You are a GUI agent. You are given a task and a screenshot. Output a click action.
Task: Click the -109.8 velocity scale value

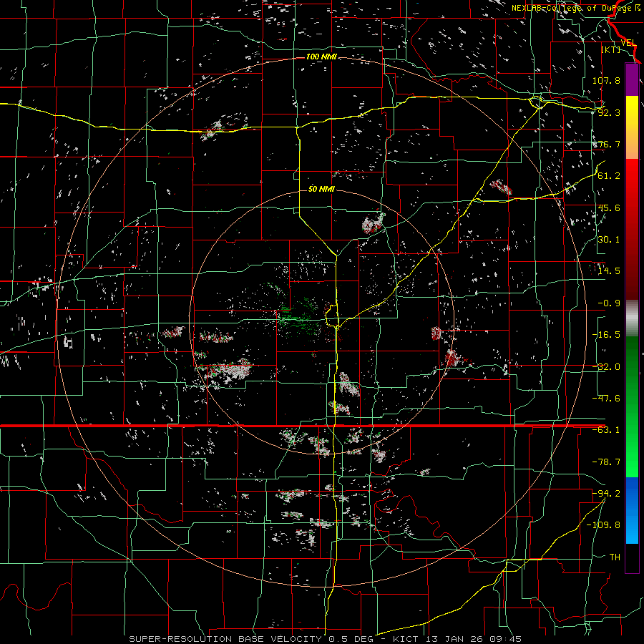pos(603,525)
